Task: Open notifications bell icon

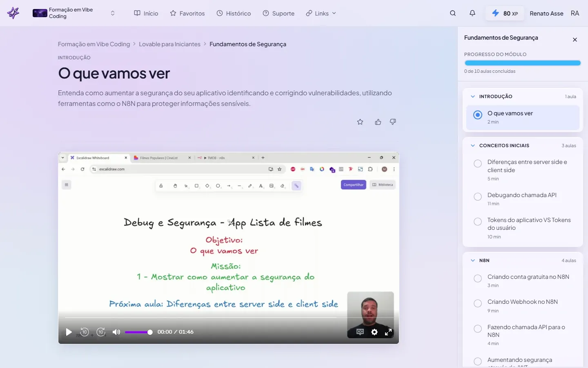Action: click(472, 13)
